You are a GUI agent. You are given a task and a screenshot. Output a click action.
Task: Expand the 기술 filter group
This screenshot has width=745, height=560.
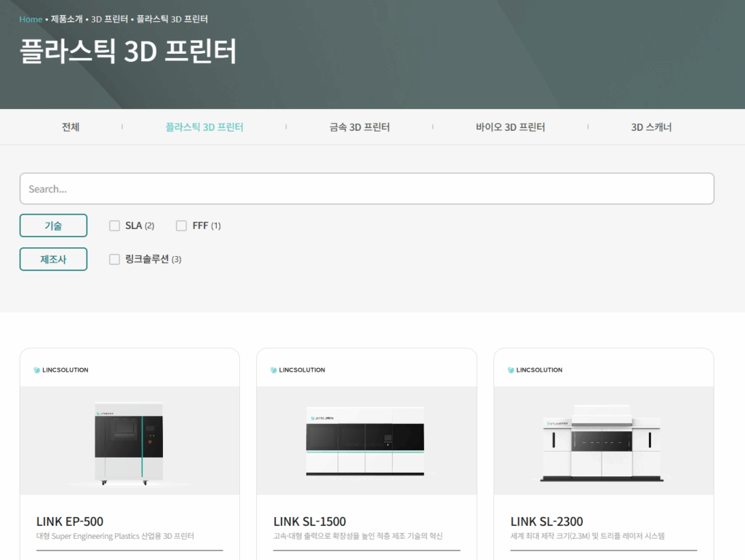53,225
